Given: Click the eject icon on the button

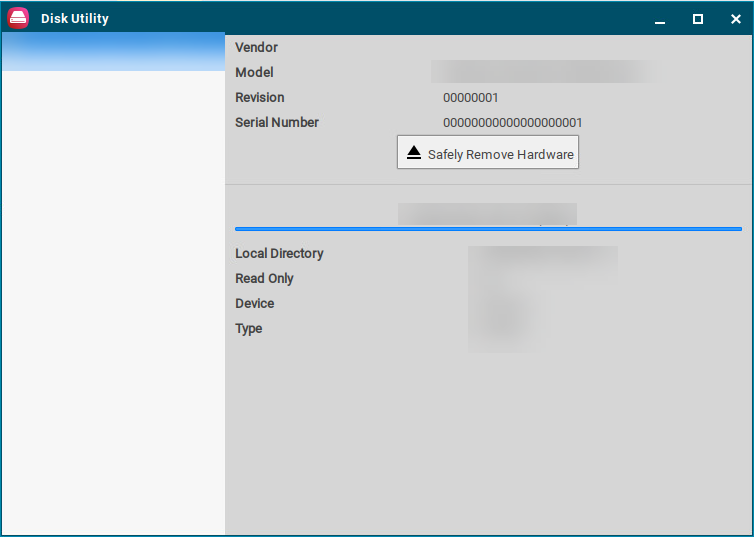Looking at the screenshot, I should point(414,153).
